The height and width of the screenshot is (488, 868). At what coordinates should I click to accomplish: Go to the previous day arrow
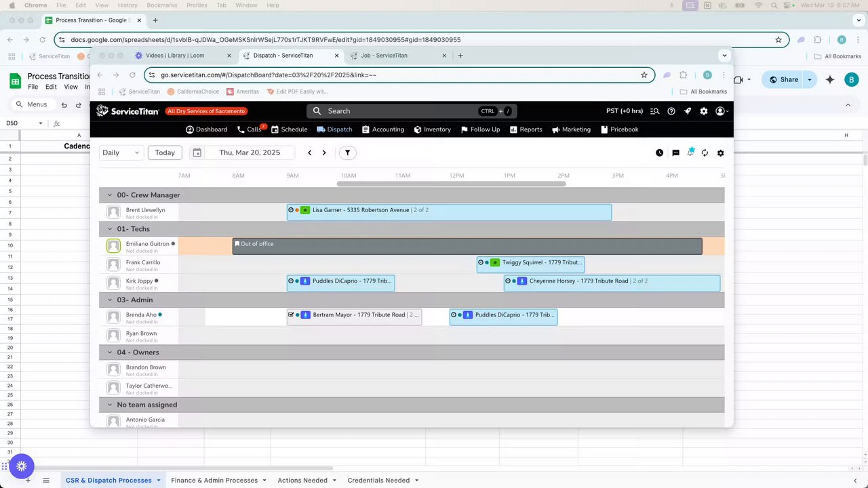(309, 152)
